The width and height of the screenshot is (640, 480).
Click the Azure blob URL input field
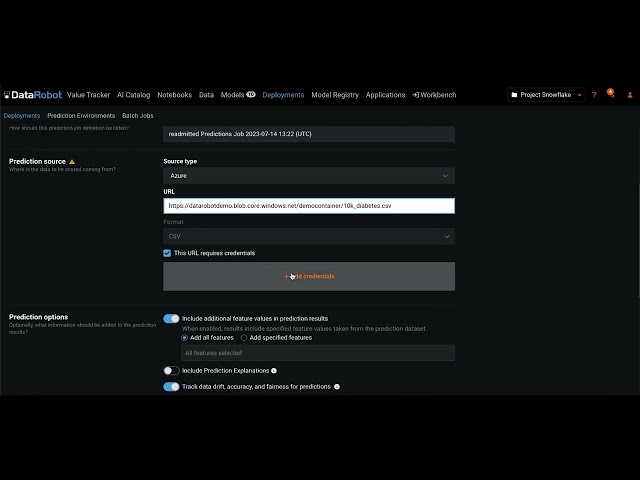coord(308,206)
